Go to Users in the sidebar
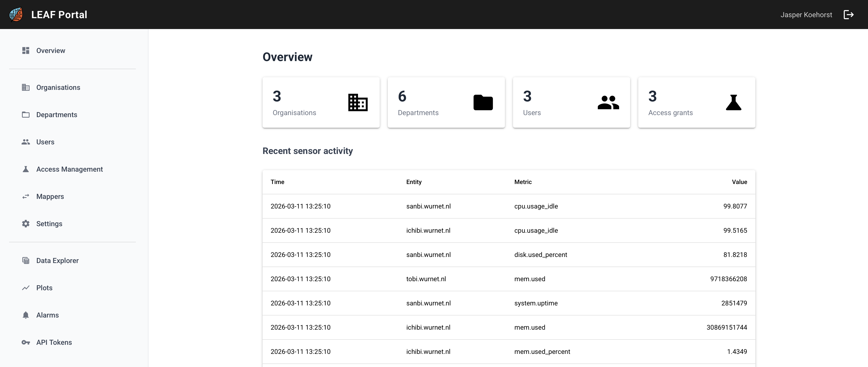868x367 pixels. (45, 142)
